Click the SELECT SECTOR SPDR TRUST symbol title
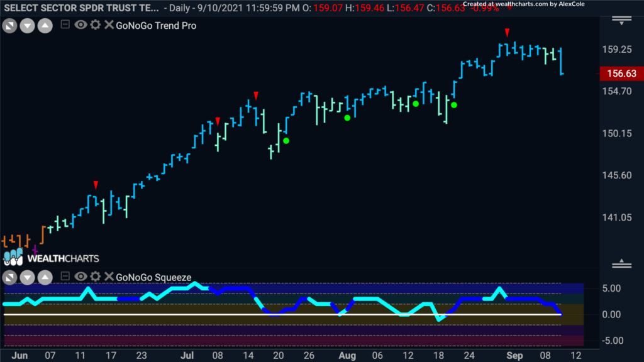This screenshot has width=644, height=362. point(81,8)
